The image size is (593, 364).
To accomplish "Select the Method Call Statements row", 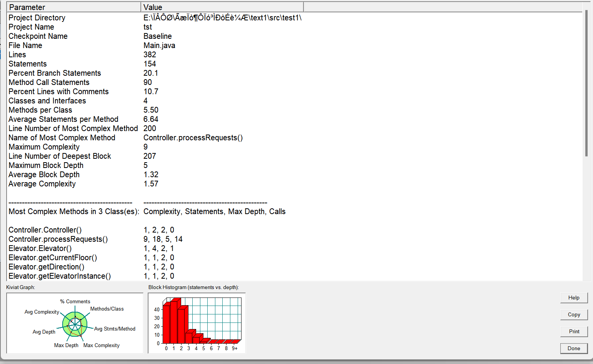I will pos(295,82).
